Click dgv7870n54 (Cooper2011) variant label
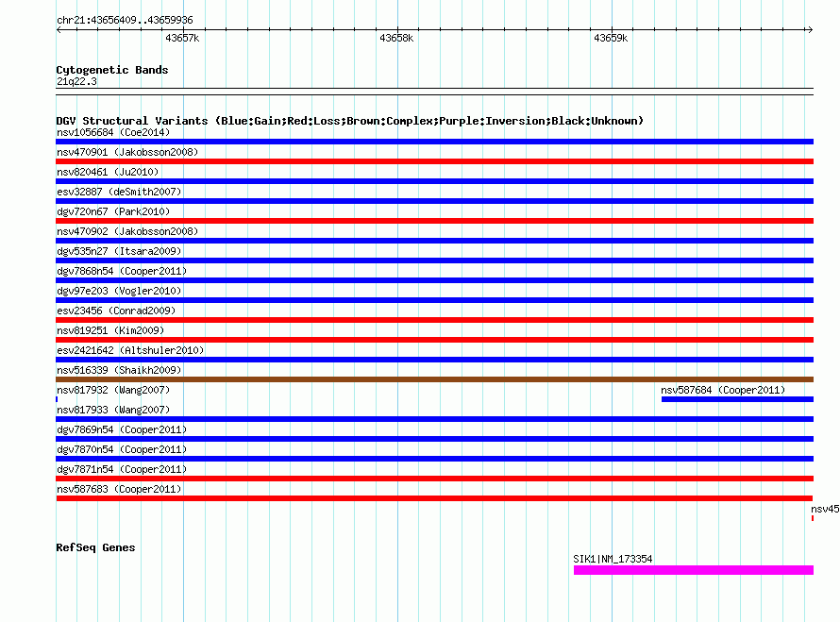The width and height of the screenshot is (840, 622). click(x=122, y=449)
